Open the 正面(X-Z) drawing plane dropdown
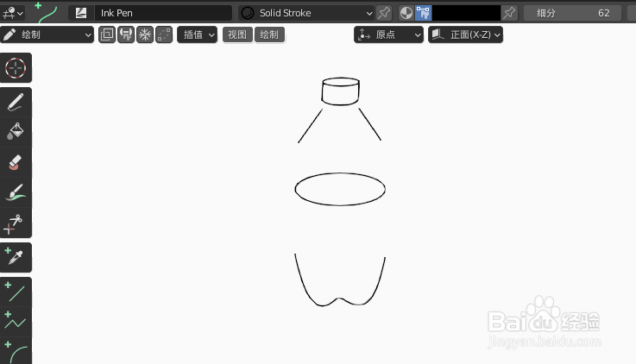Image resolution: width=636 pixels, height=364 pixels. 466,35
